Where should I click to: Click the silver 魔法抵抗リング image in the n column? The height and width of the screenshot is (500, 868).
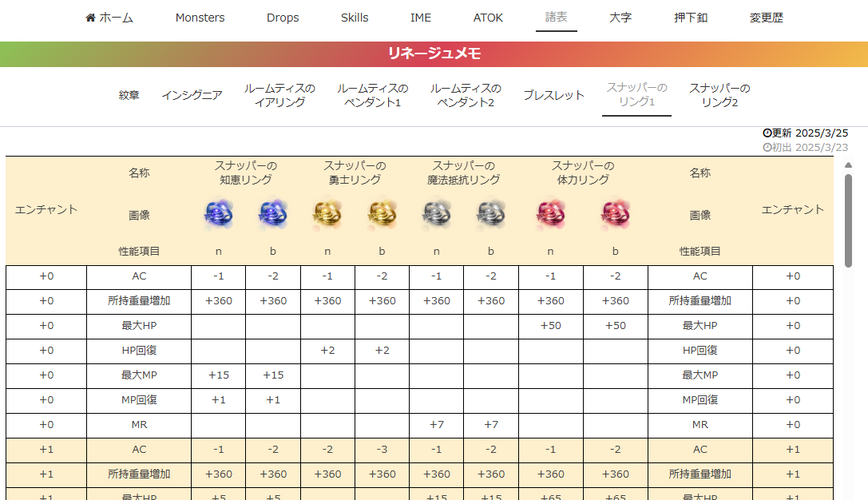(x=436, y=214)
